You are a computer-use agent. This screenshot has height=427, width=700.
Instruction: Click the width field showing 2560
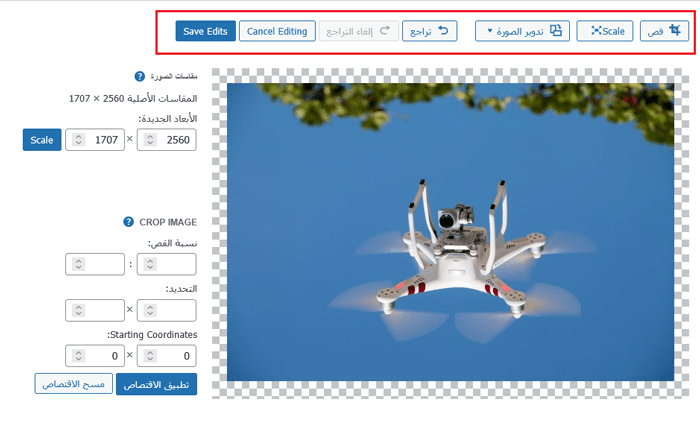click(x=175, y=141)
